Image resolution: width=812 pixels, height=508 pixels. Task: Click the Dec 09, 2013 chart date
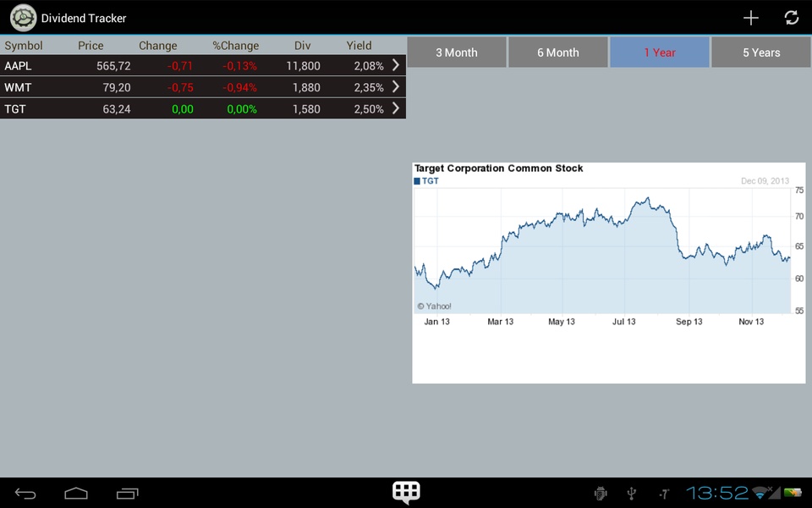pyautogui.click(x=765, y=181)
